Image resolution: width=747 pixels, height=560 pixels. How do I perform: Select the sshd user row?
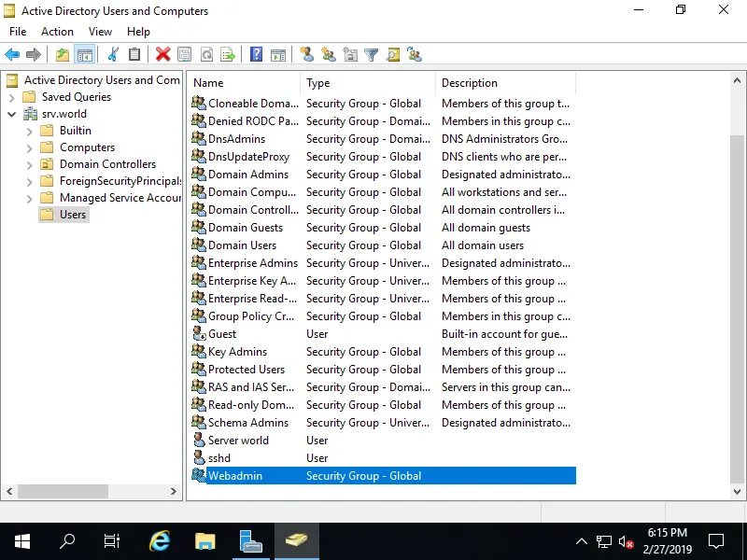point(383,457)
